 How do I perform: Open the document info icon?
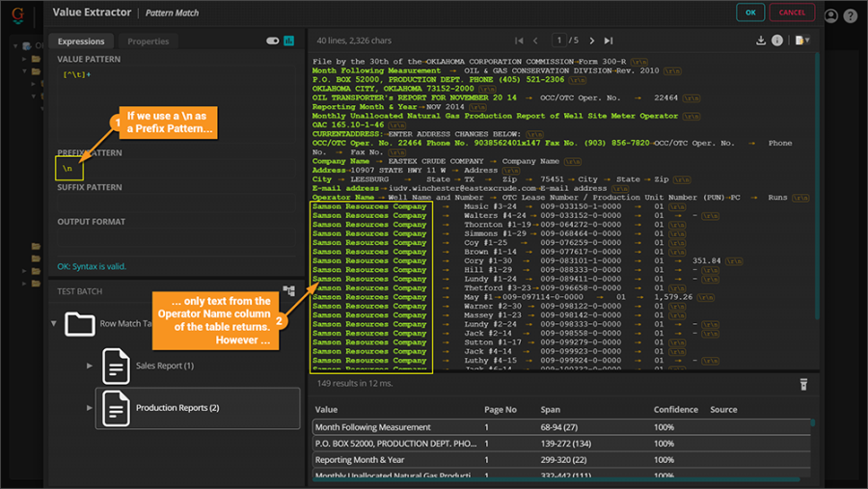(777, 41)
